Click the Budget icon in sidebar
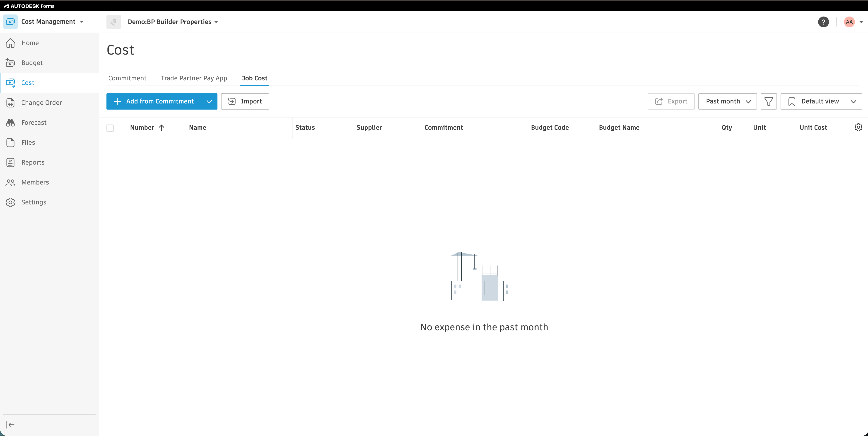This screenshot has width=868, height=436. (x=10, y=63)
